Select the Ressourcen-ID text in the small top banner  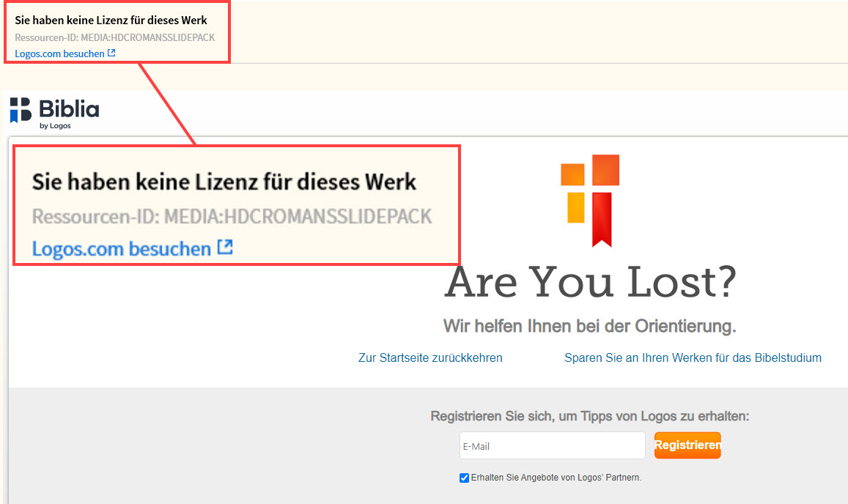coord(114,37)
